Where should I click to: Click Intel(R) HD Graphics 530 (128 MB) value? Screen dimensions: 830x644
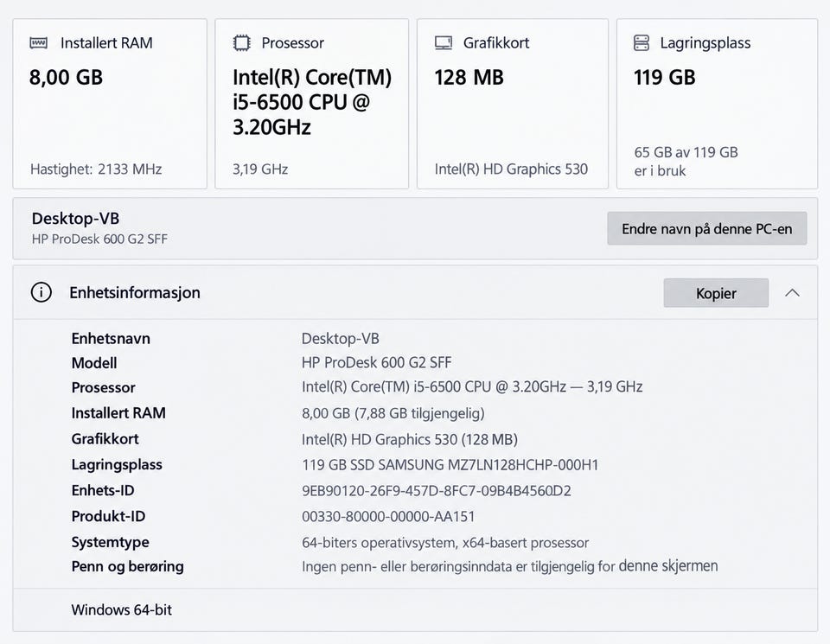point(410,439)
